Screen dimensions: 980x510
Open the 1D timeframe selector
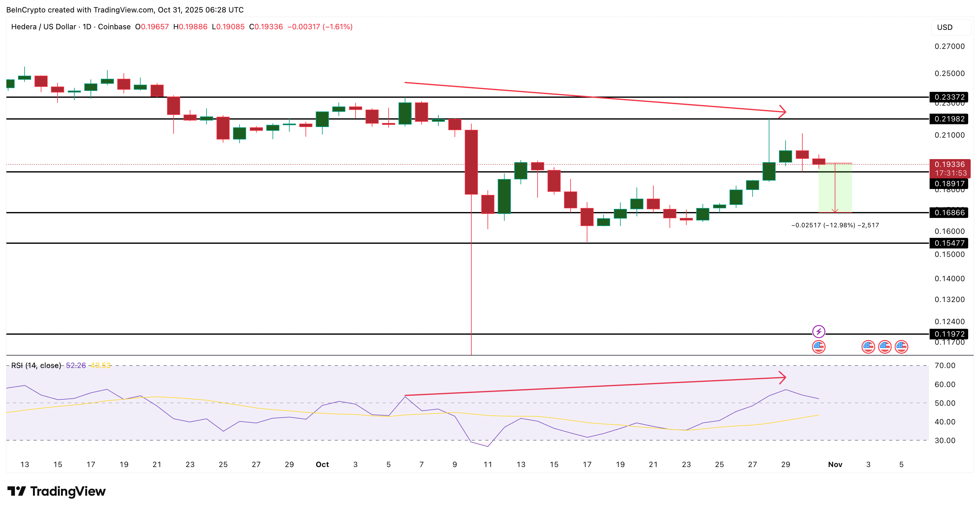click(x=87, y=27)
